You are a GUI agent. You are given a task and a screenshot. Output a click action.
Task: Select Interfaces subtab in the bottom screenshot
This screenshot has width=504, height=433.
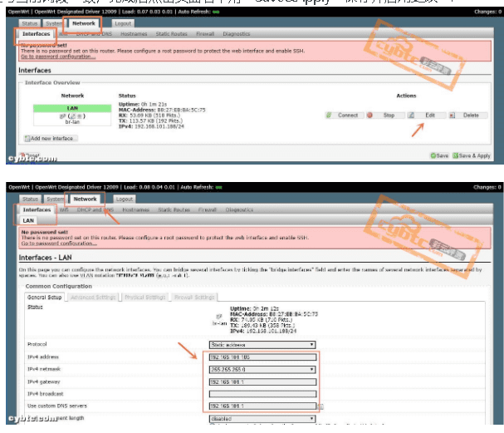[37, 209]
